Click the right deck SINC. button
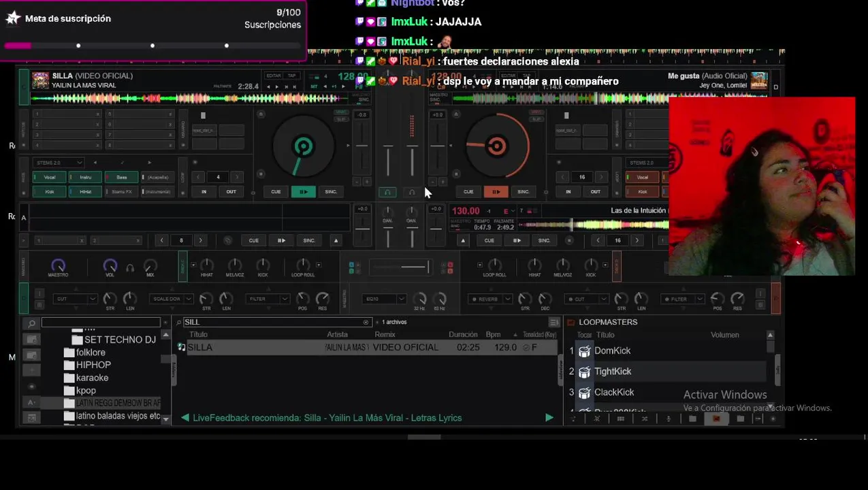 tap(524, 192)
